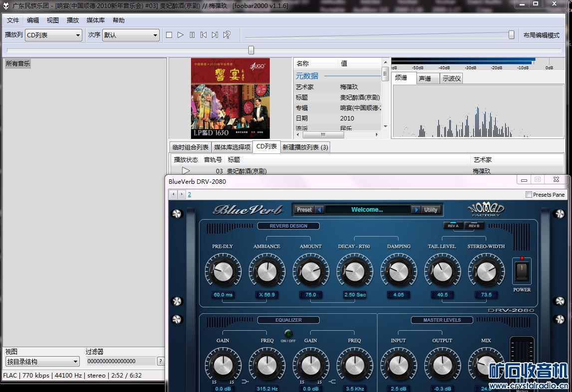Toggle the REV B switch
Viewport: 572px width, 392px height.
coord(474,226)
